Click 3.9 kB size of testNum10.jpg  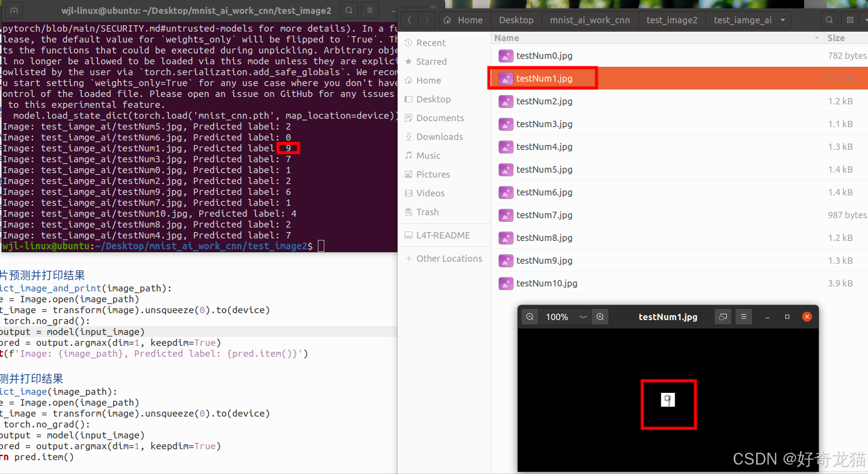840,284
